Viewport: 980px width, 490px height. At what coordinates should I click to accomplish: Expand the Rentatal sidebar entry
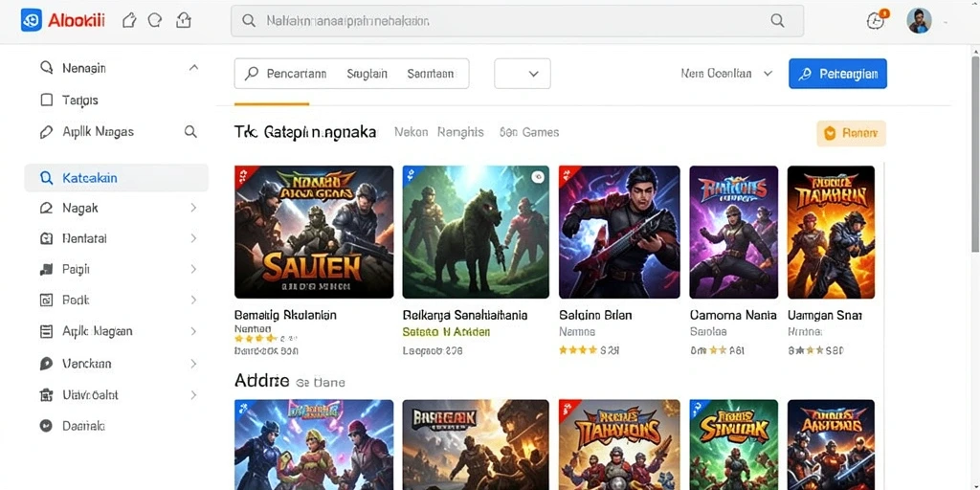coord(193,238)
